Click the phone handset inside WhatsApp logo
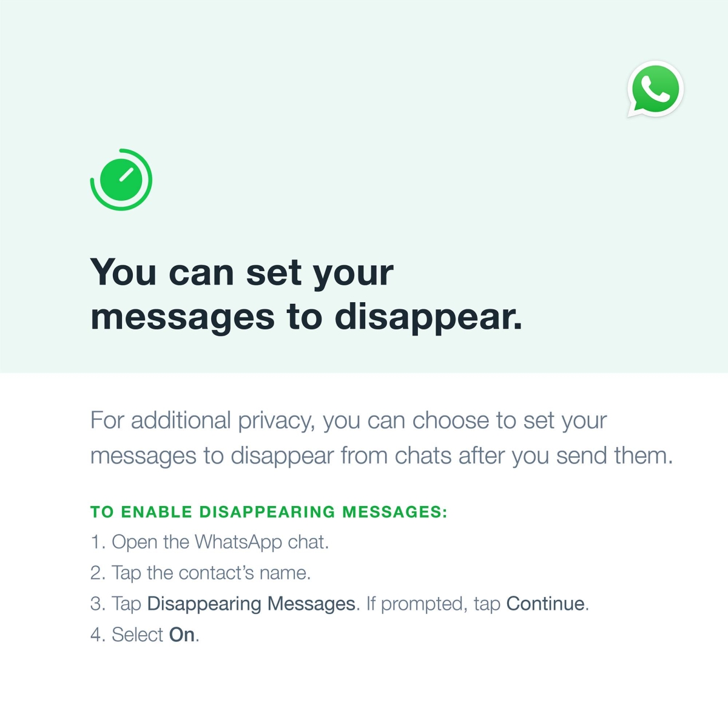 (655, 88)
